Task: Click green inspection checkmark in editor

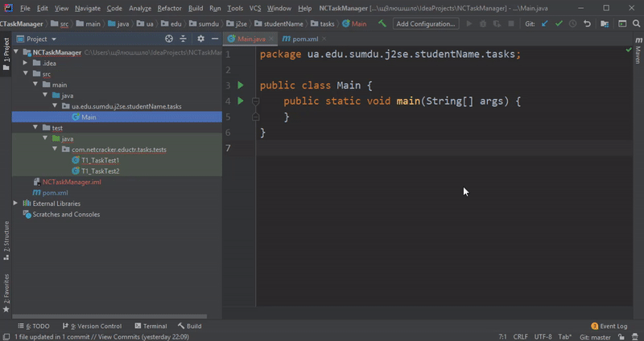Action: (629, 50)
